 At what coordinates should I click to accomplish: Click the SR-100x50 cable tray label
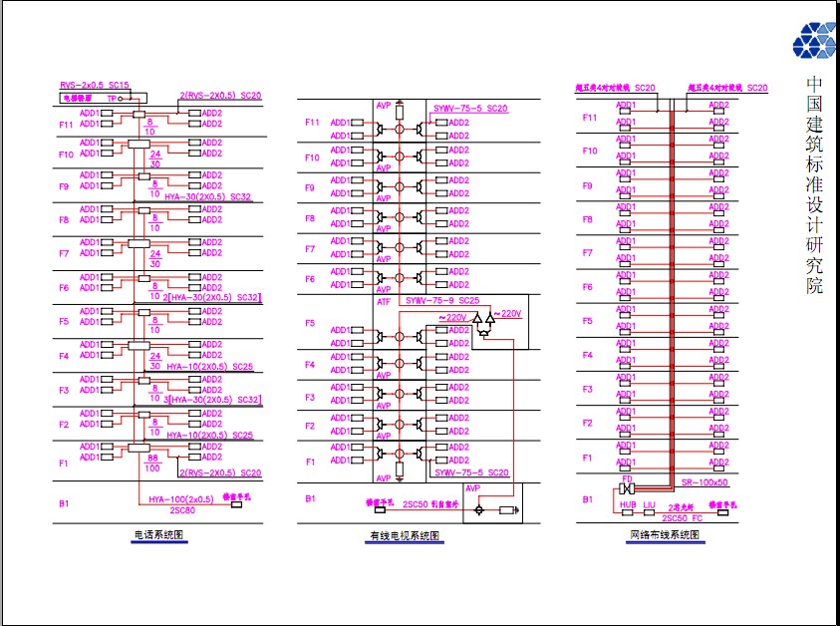coord(704,482)
